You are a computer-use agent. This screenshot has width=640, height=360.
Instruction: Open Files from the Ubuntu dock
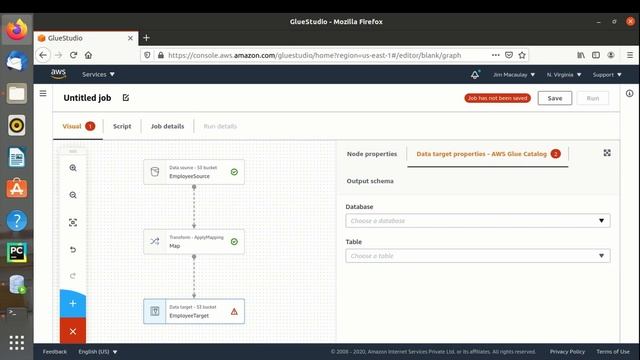[17, 93]
